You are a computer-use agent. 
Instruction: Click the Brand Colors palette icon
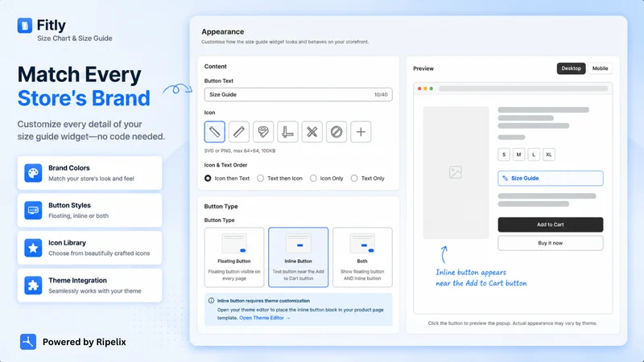point(33,173)
